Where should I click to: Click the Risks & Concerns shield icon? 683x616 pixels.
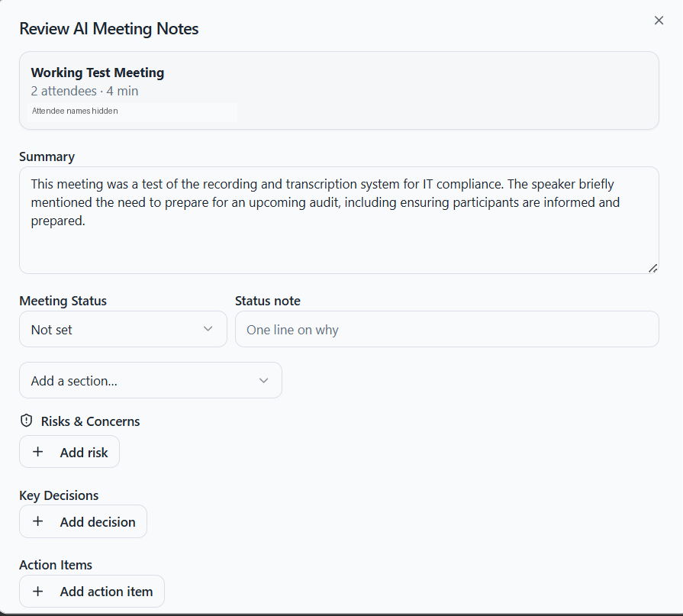tap(27, 421)
